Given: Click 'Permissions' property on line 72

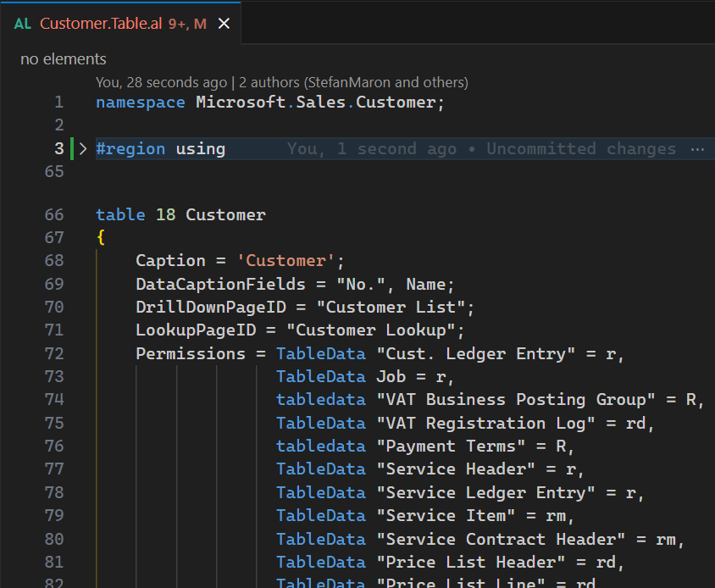Looking at the screenshot, I should (191, 353).
